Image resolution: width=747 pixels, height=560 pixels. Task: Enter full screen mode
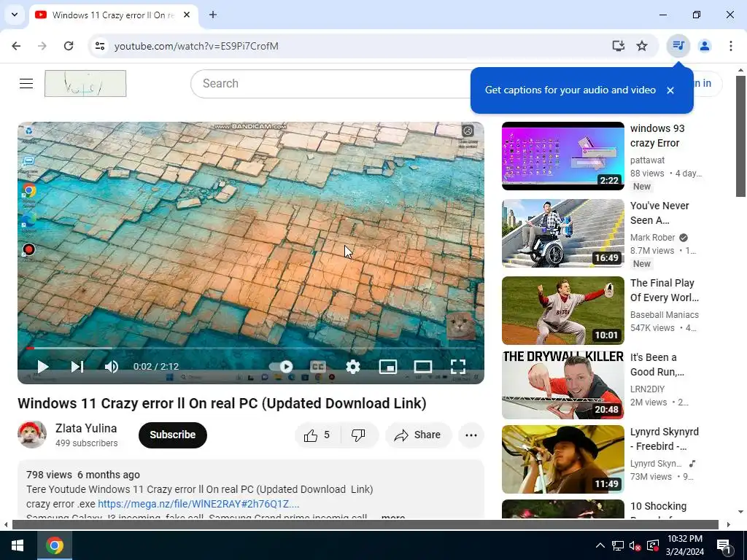[x=458, y=367]
